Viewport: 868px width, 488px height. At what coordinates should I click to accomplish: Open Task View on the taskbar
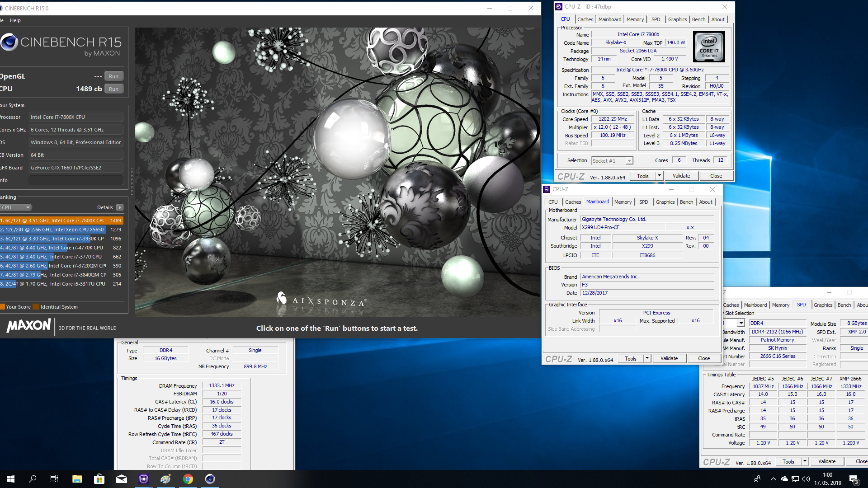point(54,479)
